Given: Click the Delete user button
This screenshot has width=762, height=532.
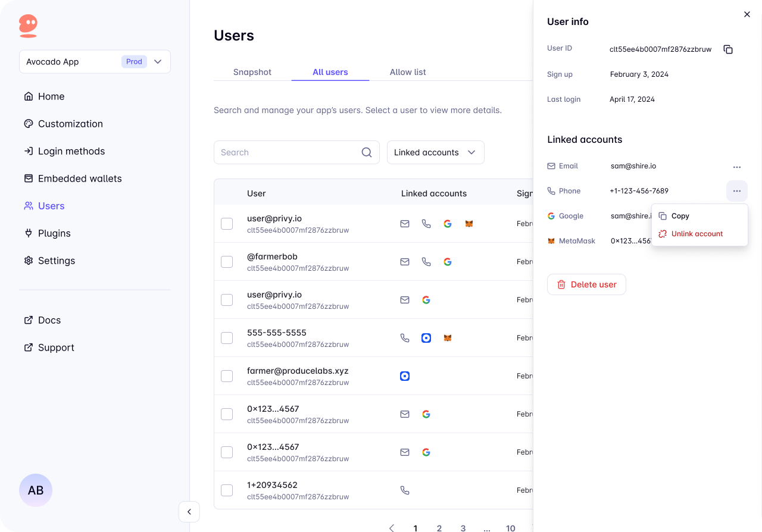Looking at the screenshot, I should click(586, 284).
